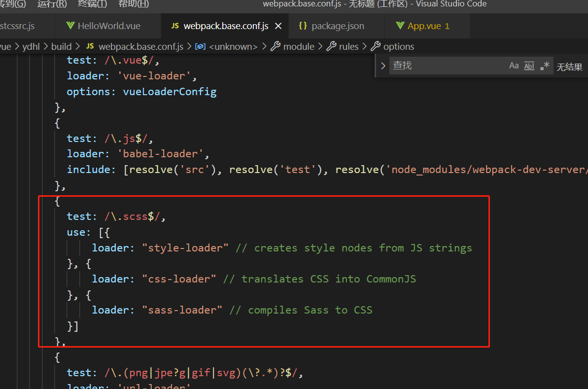588x389 pixels.
Task: Click the variable symbol icon before <unknown>
Action: pos(200,46)
